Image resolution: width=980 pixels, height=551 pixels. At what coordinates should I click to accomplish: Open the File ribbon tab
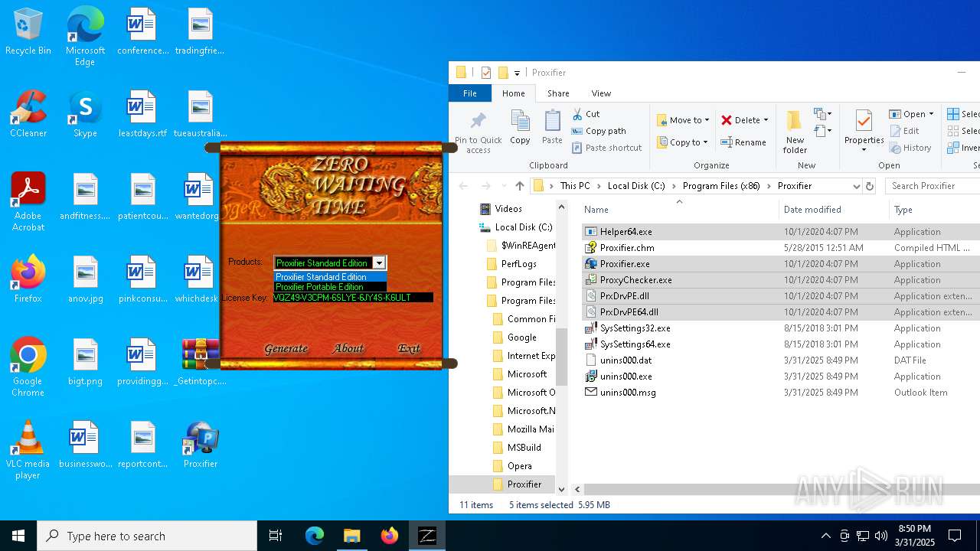click(470, 93)
